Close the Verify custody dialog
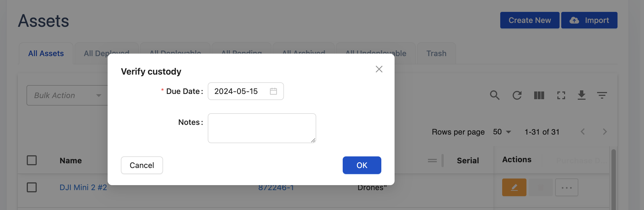The height and width of the screenshot is (210, 644). pyautogui.click(x=379, y=69)
